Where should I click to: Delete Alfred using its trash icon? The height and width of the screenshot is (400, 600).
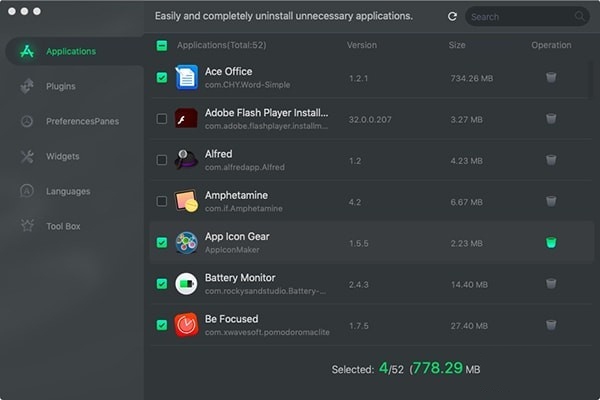pos(551,160)
